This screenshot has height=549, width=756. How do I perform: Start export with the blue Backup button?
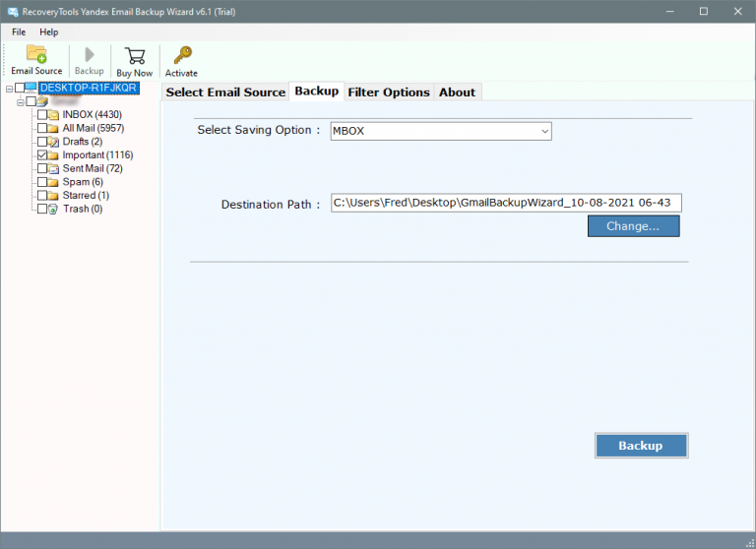tap(641, 446)
